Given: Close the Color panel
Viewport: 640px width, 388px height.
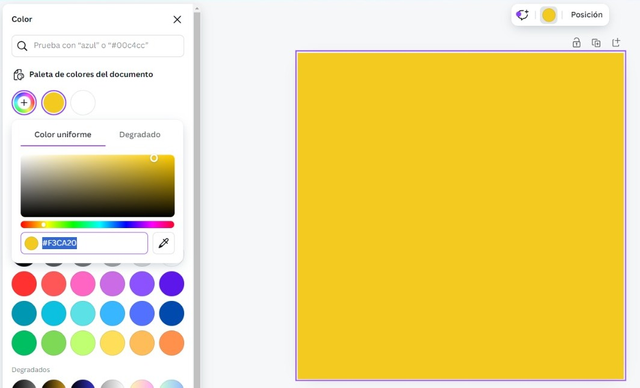Looking at the screenshot, I should coord(177,20).
